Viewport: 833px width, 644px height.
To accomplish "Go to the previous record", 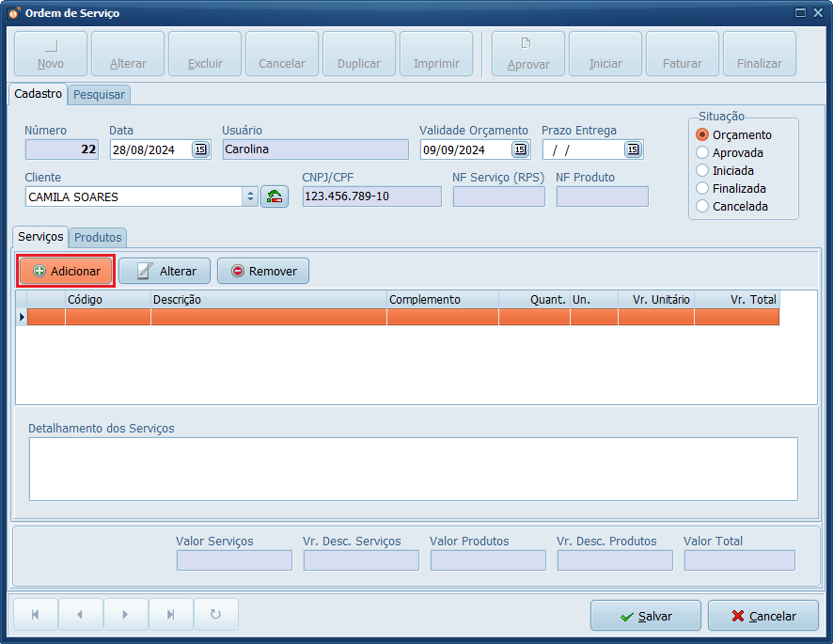I will (x=80, y=615).
